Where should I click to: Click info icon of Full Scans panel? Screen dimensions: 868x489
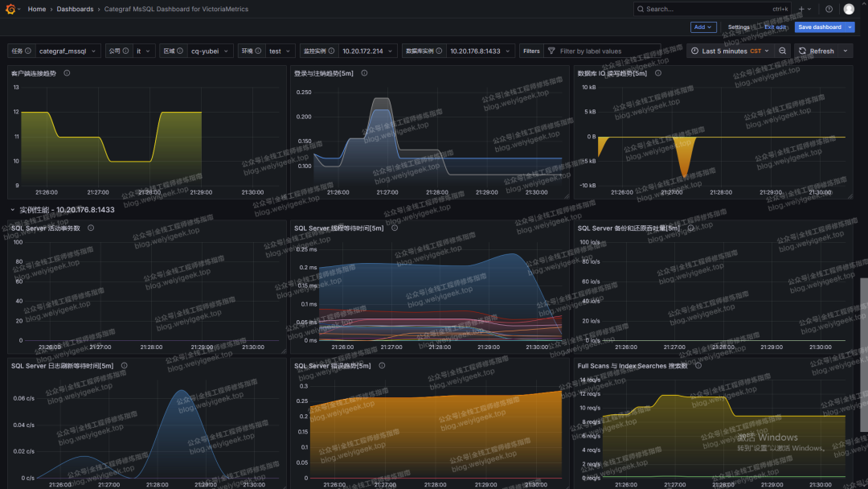point(698,365)
